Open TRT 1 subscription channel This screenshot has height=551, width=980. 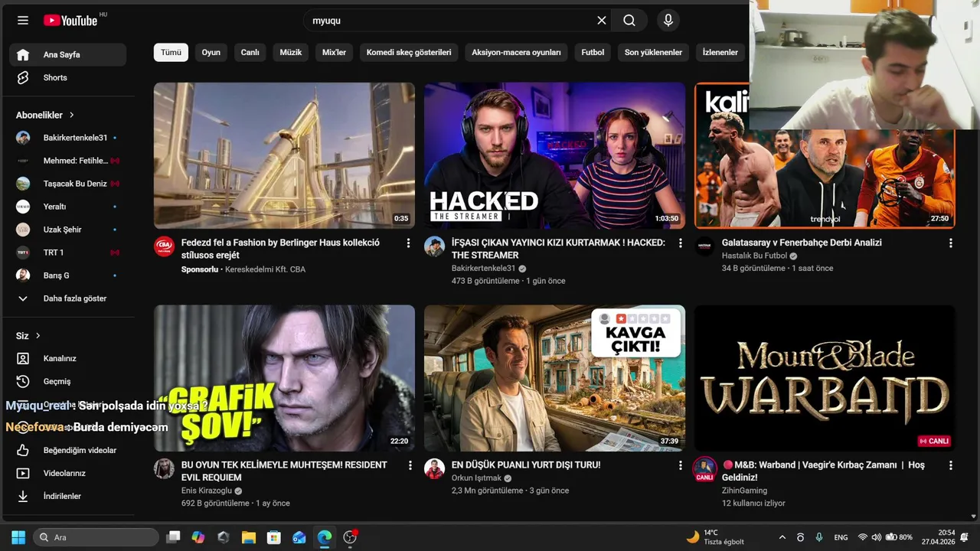tap(67, 253)
